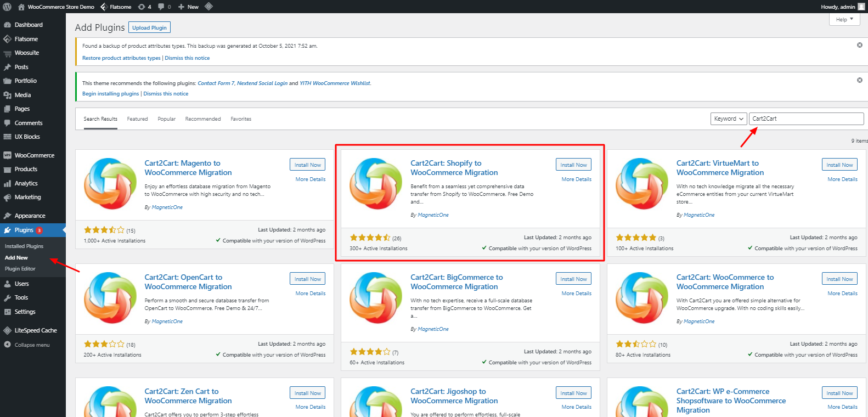Screen dimensions: 868x417
Task: Open the Users sidebar icon
Action: click(8, 284)
